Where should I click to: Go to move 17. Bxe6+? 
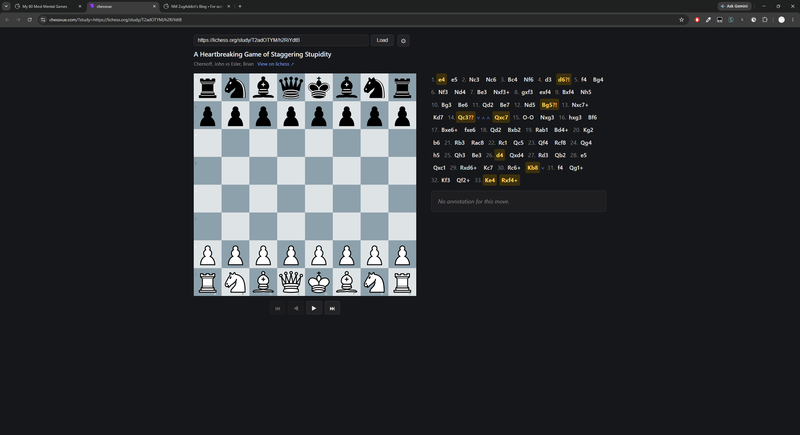449,130
